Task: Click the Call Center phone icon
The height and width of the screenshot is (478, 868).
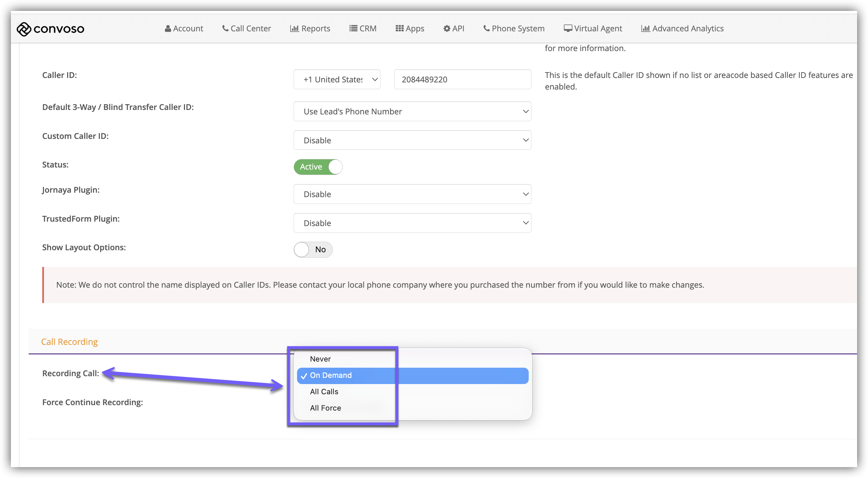Action: point(225,28)
